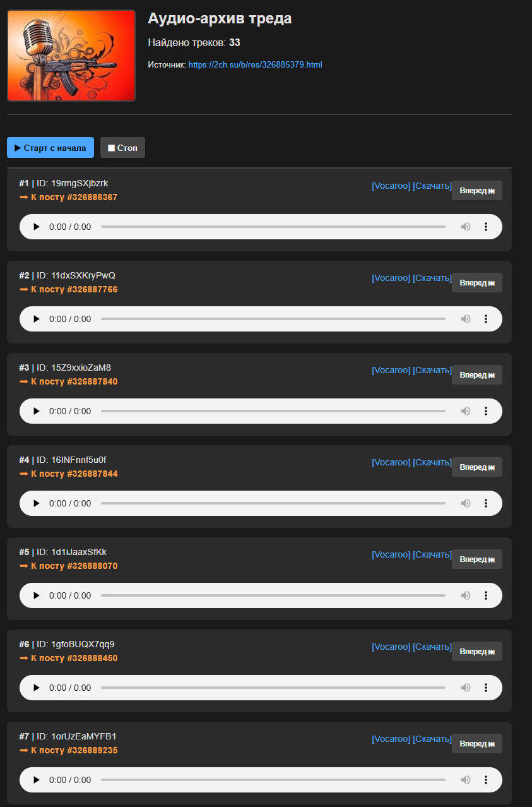Click the microphone album cover image
Screen dimensions: 532x807
(x=71, y=56)
